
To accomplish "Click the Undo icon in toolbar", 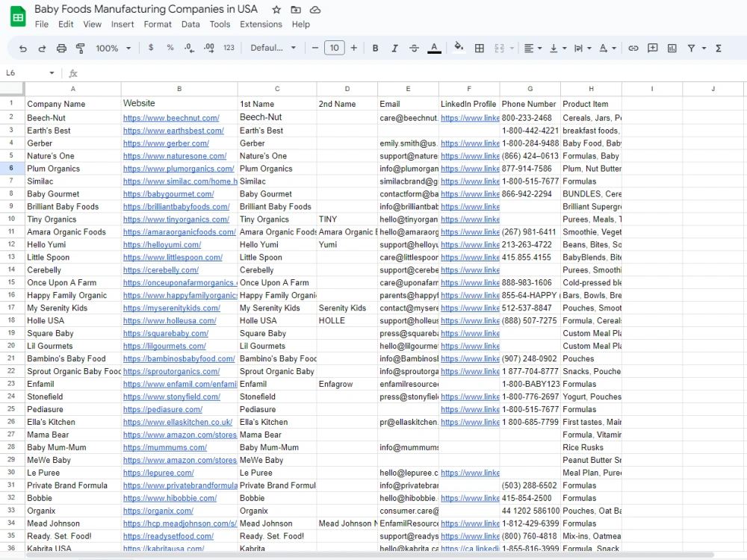I will coord(23,48).
